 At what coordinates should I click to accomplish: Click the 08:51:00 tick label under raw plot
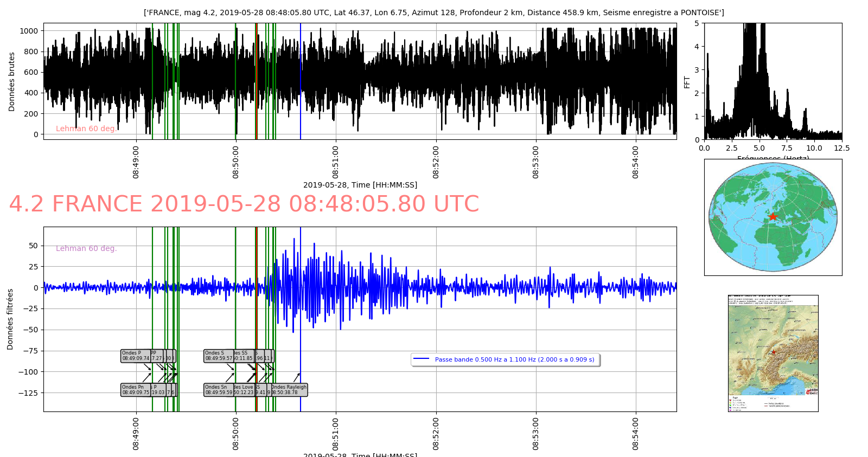coord(335,162)
